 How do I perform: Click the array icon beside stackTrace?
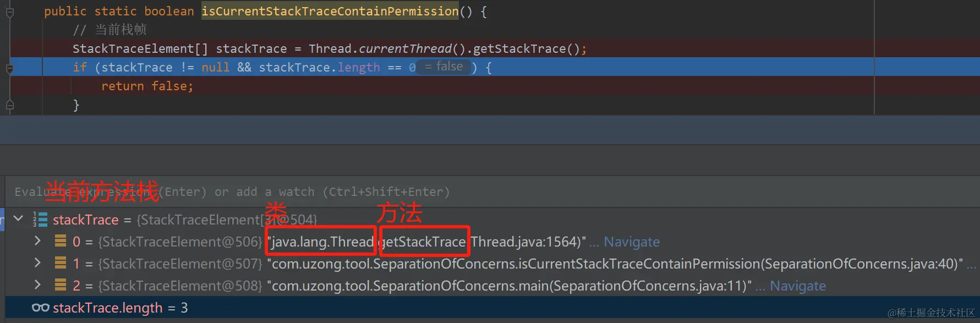pyautogui.click(x=40, y=219)
